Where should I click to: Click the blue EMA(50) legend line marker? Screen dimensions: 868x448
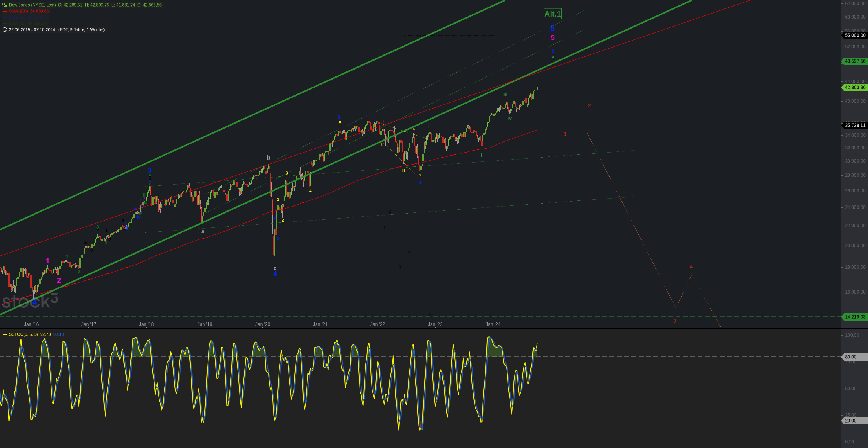tap(5, 17)
